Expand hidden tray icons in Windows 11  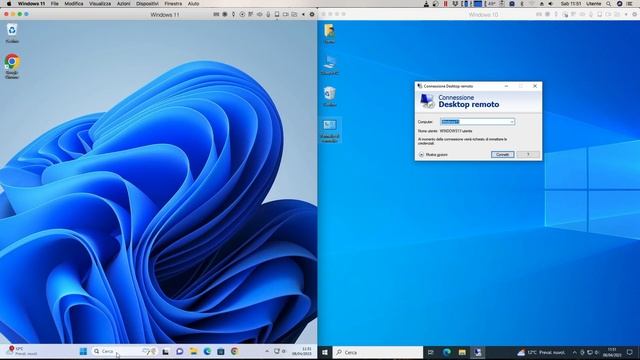click(x=267, y=351)
